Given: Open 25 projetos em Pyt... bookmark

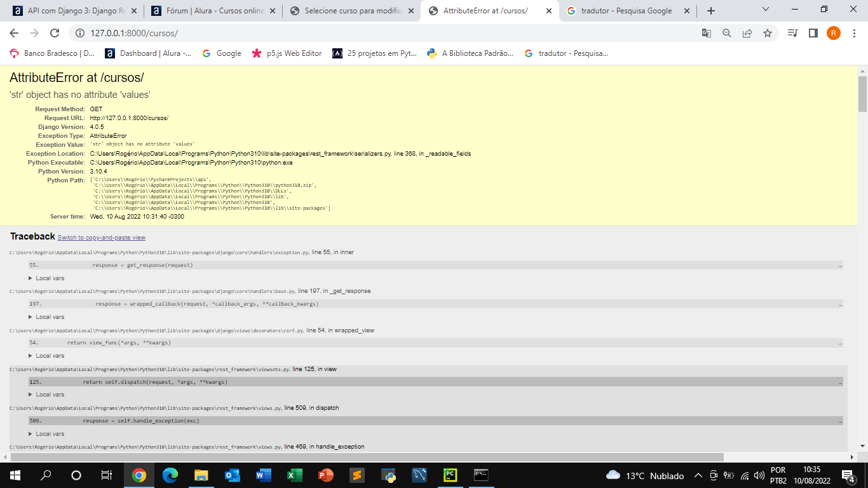Looking at the screenshot, I should coord(375,53).
